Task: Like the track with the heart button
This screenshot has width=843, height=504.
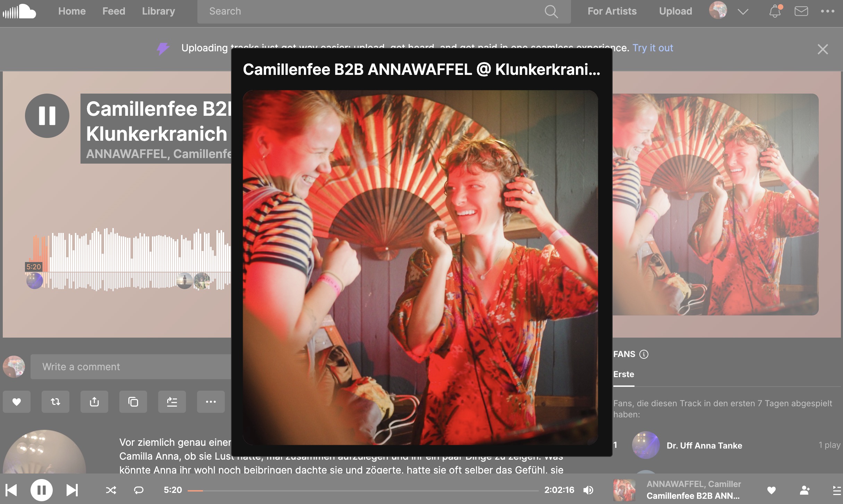Action: (x=17, y=402)
